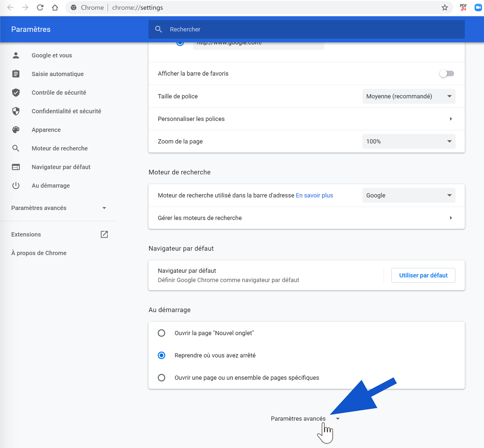This screenshot has height=448, width=484.
Task: Open Moteur de recherche in sidebar
Action: [x=60, y=148]
